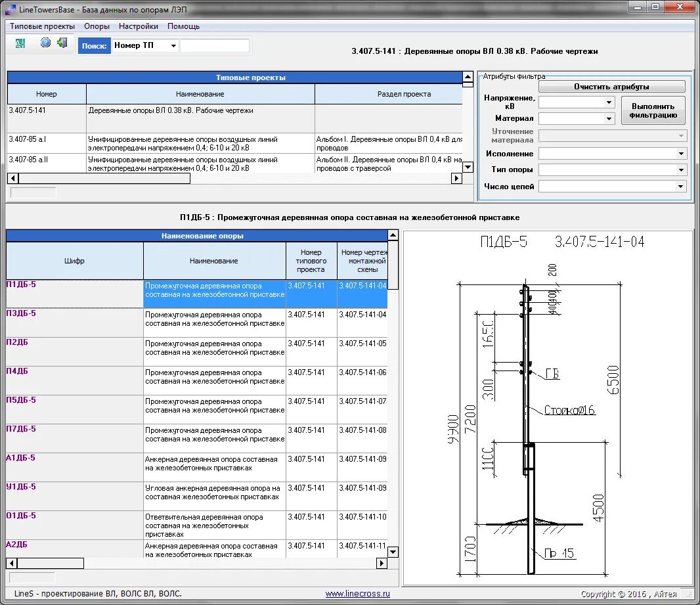The height and width of the screenshot is (605, 700).
Task: Click the Угловая анкерная деревянная опора name cell
Action: tap(214, 496)
